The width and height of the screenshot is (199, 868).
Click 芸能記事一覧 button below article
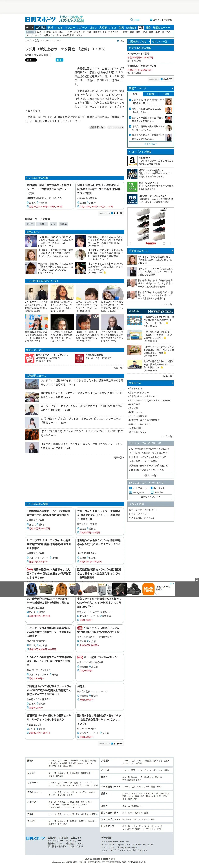(x=97, y=127)
